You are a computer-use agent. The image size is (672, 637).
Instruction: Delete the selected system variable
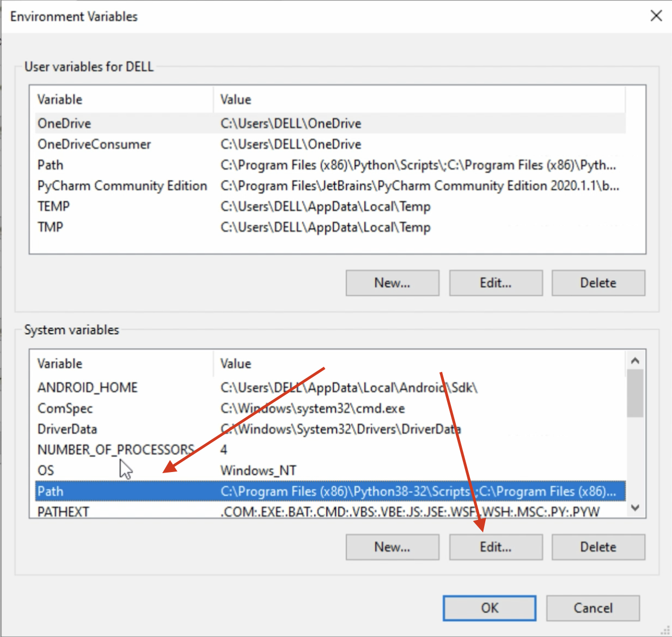tap(598, 547)
